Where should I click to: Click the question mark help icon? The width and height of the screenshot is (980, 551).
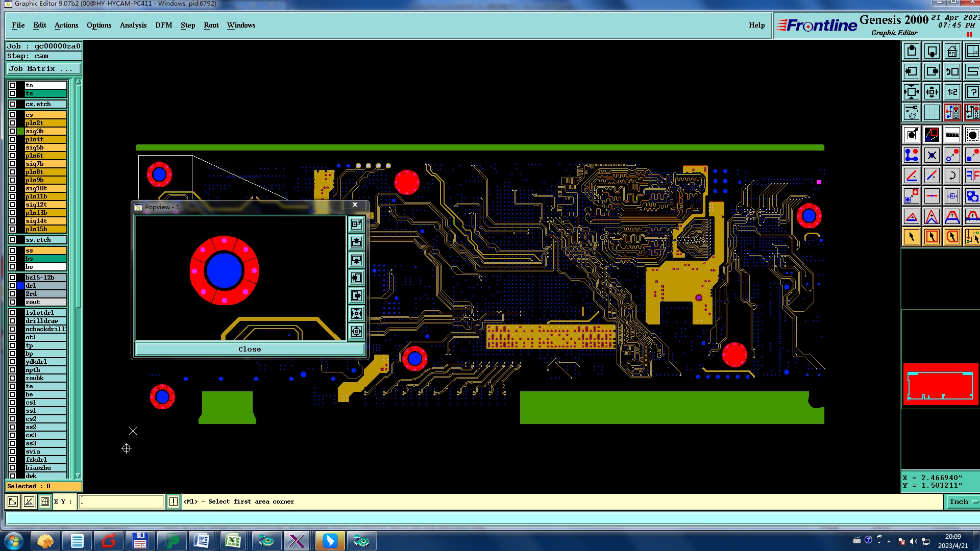[x=972, y=92]
